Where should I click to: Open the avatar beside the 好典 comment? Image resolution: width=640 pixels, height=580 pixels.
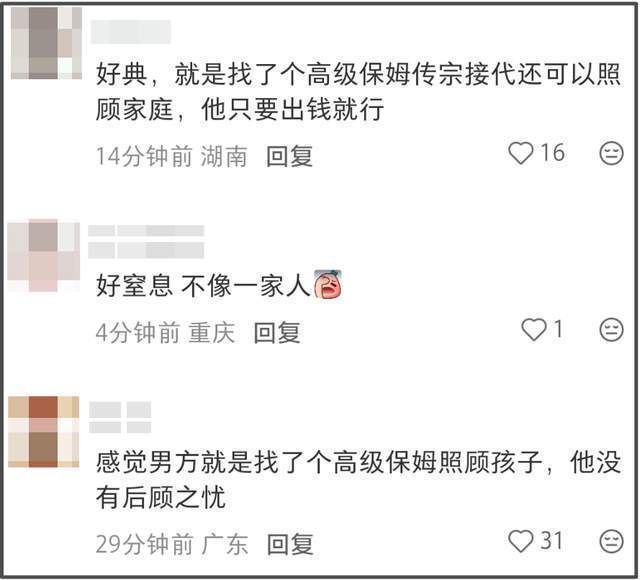46,42
